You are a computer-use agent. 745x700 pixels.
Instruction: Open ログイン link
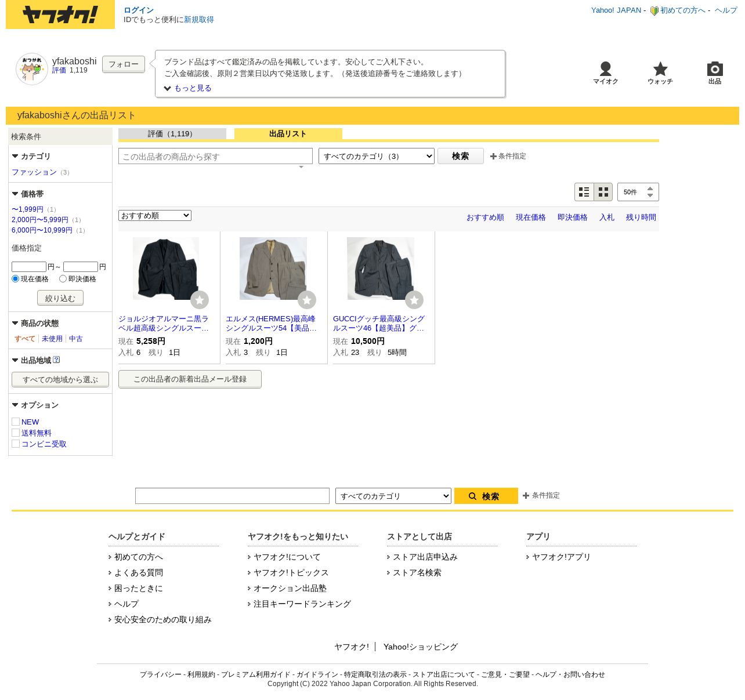coord(139,10)
